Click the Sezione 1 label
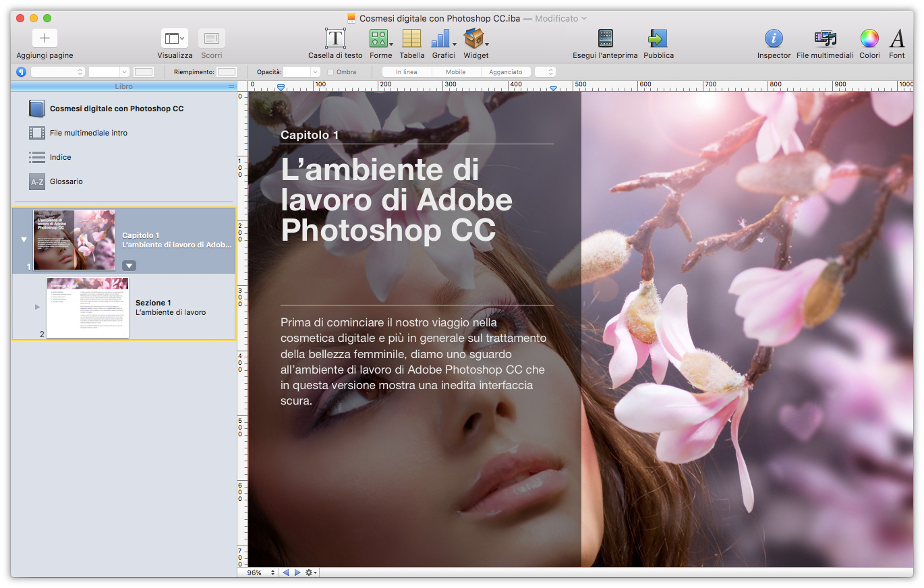The width and height of the screenshot is (924, 588). point(153,303)
